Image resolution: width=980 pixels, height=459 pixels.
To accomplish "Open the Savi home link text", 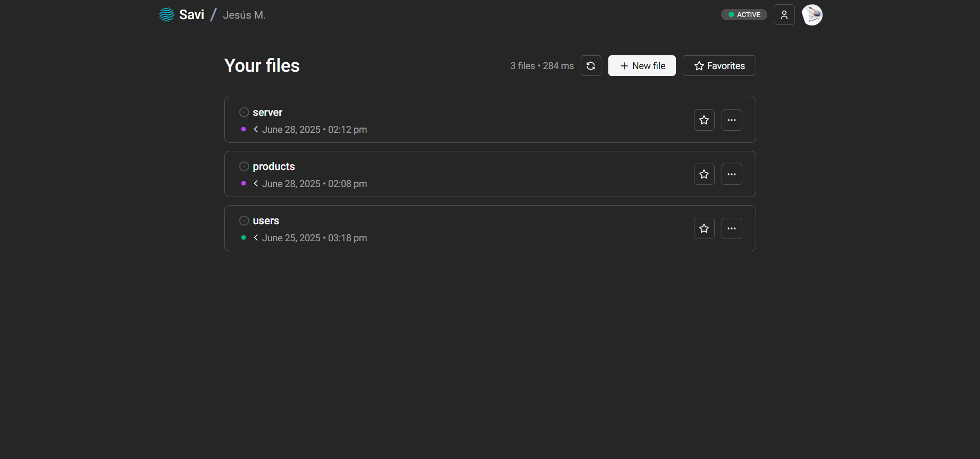I will click(x=191, y=15).
